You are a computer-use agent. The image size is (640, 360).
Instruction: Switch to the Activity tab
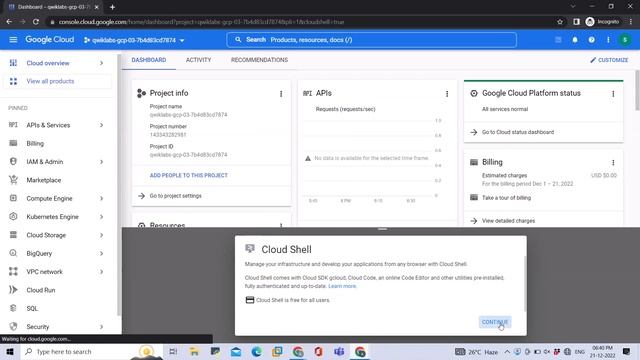198,60
